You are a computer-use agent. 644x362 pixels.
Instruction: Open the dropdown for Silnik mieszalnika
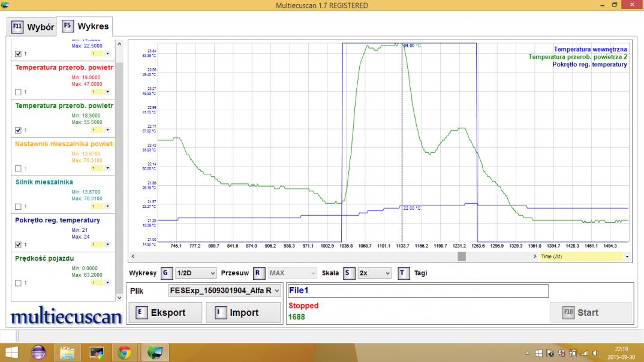tap(107, 206)
